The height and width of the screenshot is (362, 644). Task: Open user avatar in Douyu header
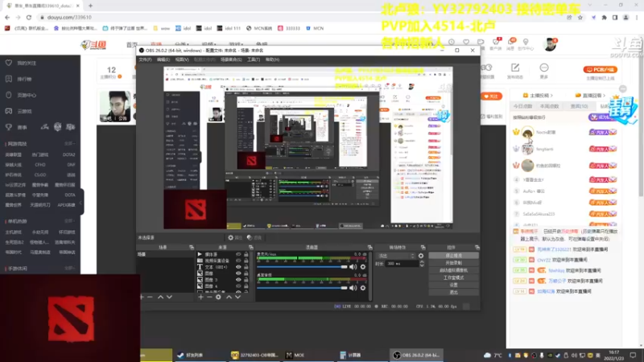pos(550,44)
